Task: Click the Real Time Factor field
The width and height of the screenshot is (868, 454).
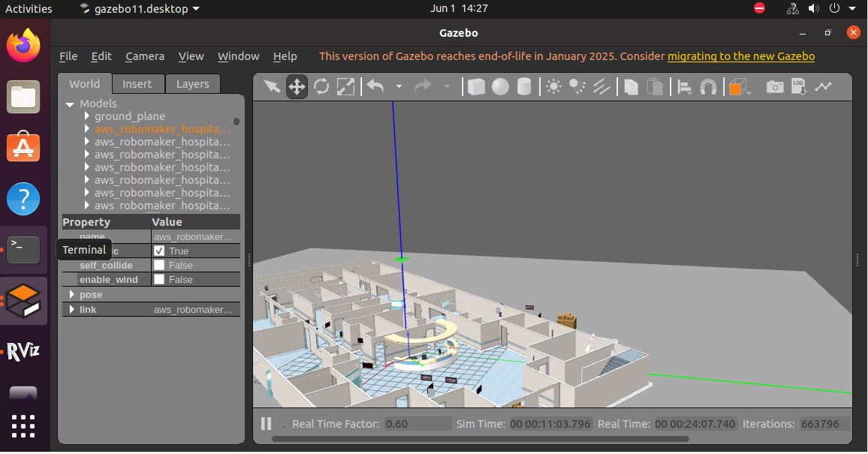Action: (x=418, y=424)
